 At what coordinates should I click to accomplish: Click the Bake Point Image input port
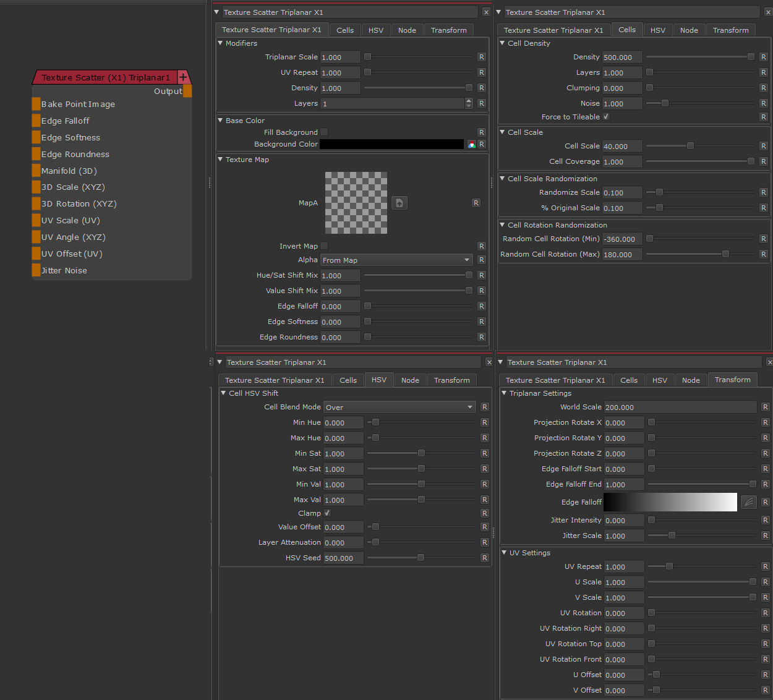pyautogui.click(x=36, y=104)
